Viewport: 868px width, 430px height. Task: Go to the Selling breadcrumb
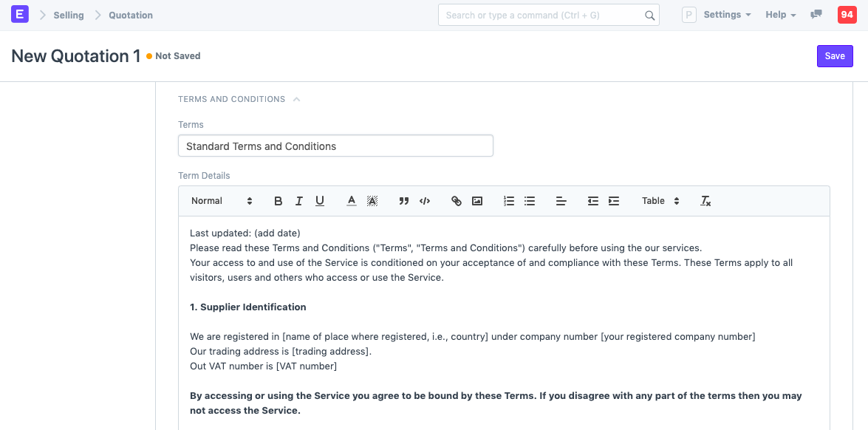pyautogui.click(x=69, y=14)
